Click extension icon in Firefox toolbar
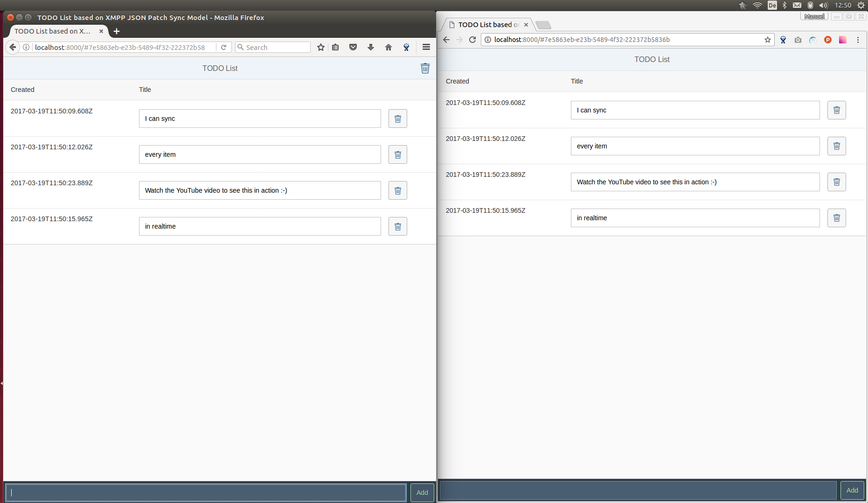 tap(406, 47)
